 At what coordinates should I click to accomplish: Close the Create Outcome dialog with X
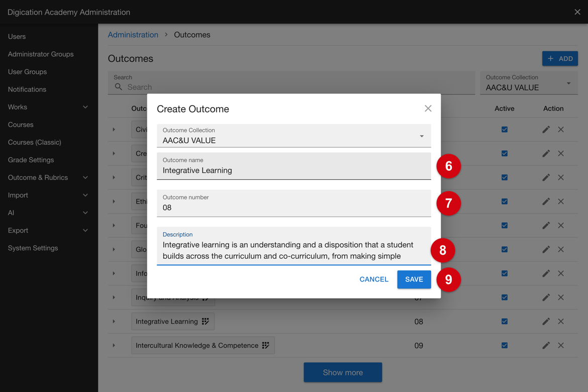(x=428, y=109)
